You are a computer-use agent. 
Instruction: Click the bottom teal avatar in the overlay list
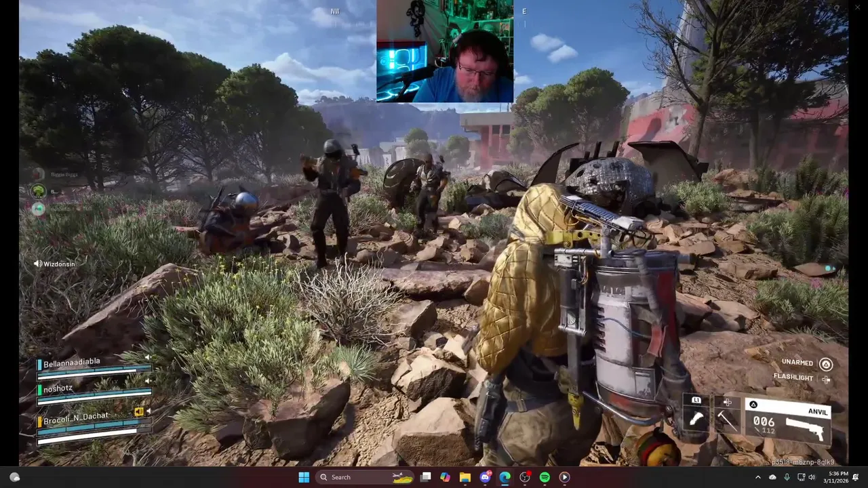[x=38, y=209]
